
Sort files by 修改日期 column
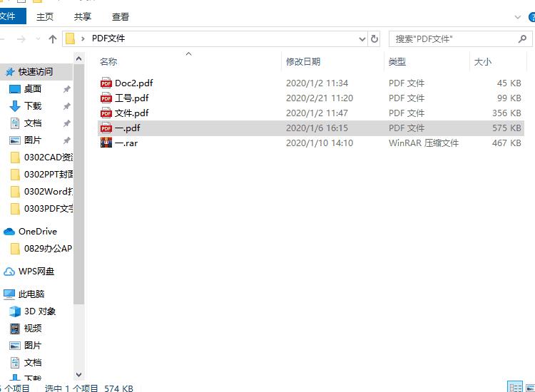(303, 62)
